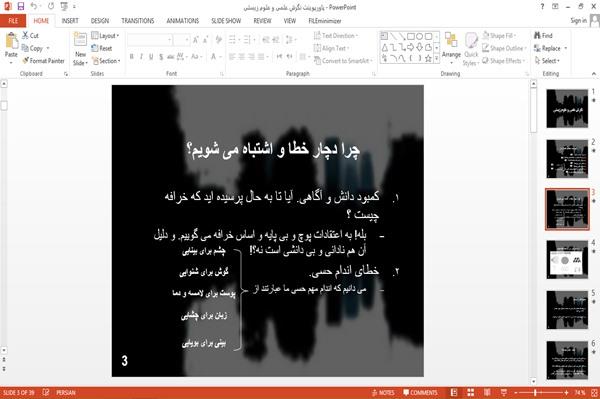Click Convert to SmartArt
The width and height of the screenshot is (600, 399).
pos(343,61)
